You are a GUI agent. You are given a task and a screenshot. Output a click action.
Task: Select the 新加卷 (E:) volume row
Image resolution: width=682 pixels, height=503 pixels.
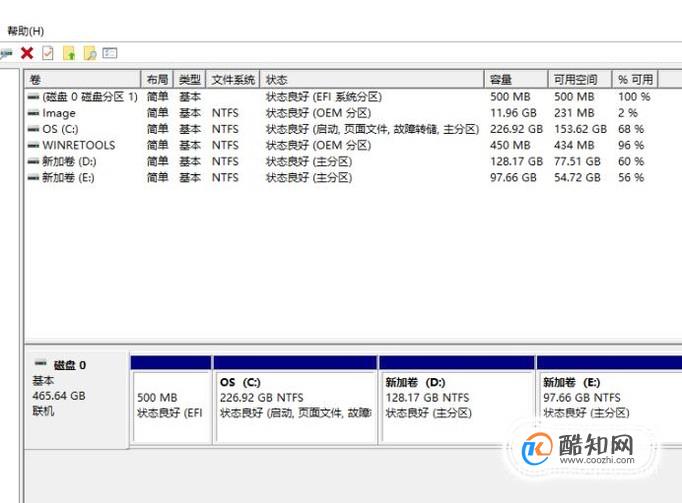click(x=339, y=178)
